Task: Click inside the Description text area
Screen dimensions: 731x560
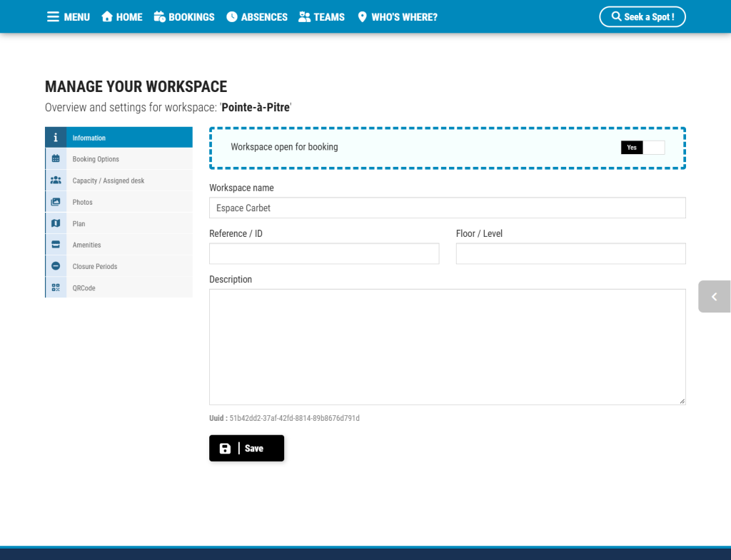Action: tap(447, 347)
